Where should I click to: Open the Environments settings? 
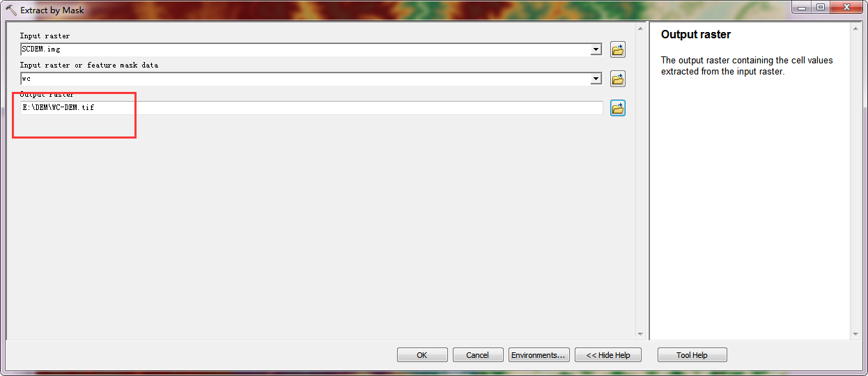coord(539,355)
